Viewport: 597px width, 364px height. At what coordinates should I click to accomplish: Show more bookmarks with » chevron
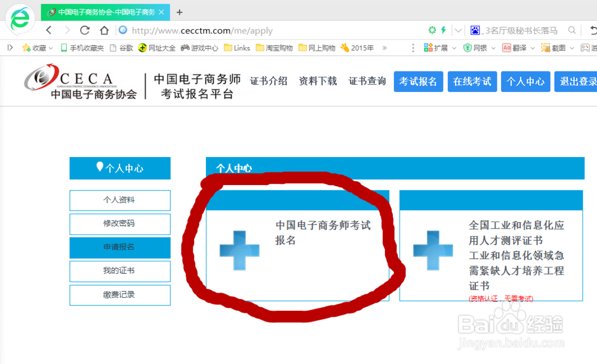[x=384, y=48]
